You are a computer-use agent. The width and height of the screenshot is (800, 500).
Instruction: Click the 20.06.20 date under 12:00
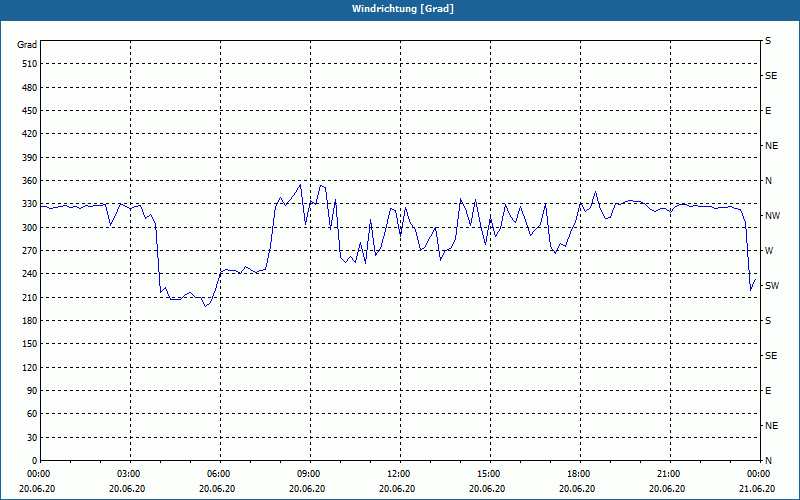397,488
